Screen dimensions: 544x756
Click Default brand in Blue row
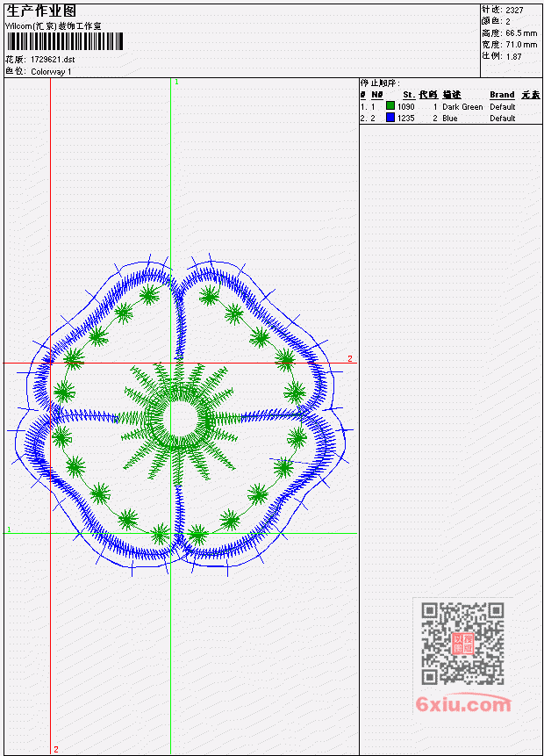pyautogui.click(x=503, y=119)
